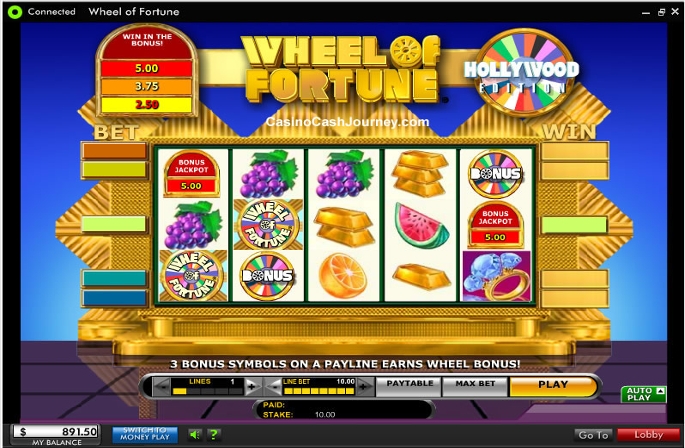
Task: Expand the Auto Play options
Action: [643, 394]
